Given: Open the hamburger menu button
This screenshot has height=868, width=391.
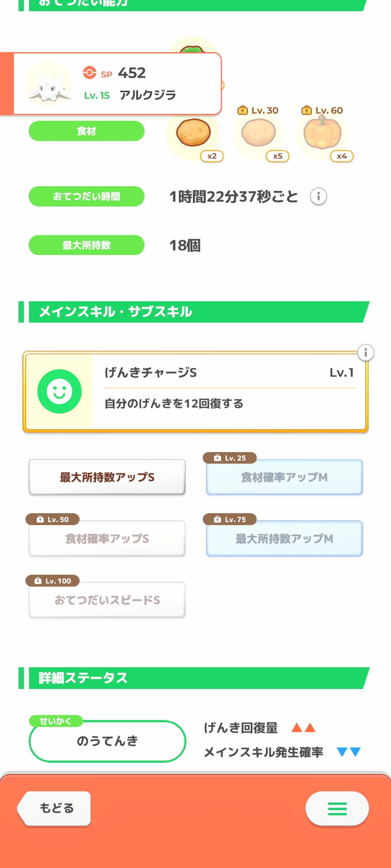Looking at the screenshot, I should point(337,809).
